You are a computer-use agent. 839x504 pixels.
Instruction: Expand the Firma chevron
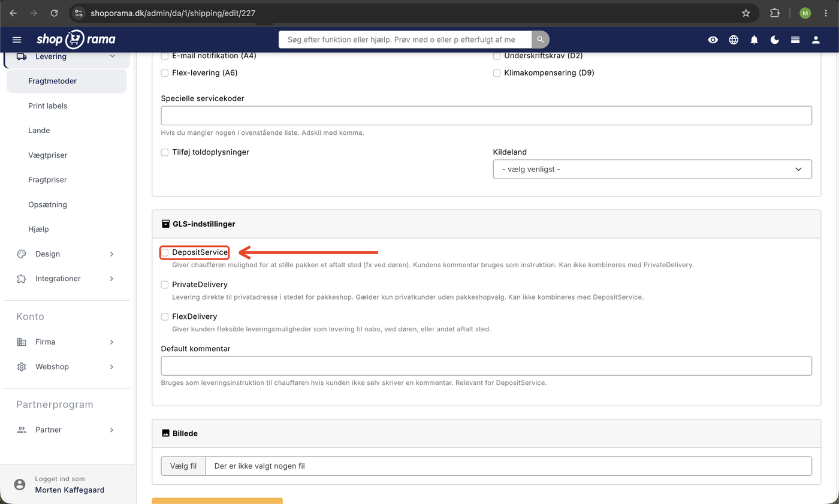[112, 342]
